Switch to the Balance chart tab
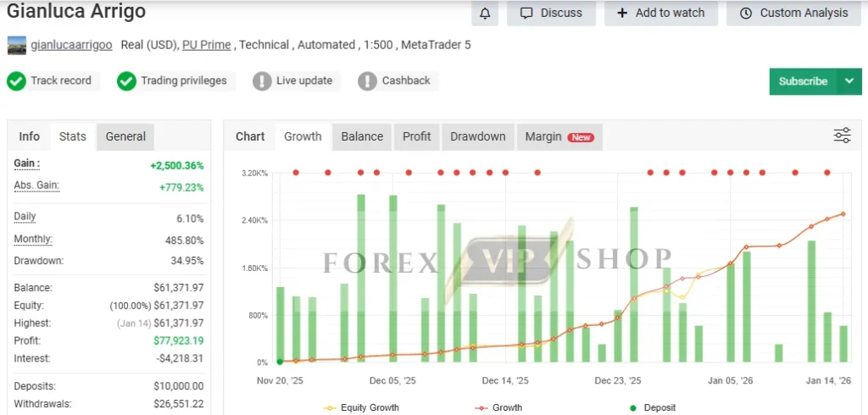Screen dimensions: 868x415 (362, 136)
